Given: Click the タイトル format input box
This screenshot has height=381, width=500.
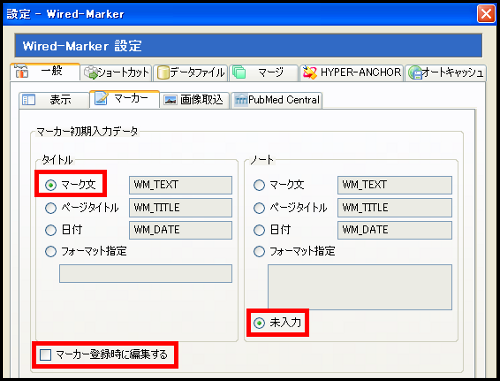Looking at the screenshot, I should 145,274.
